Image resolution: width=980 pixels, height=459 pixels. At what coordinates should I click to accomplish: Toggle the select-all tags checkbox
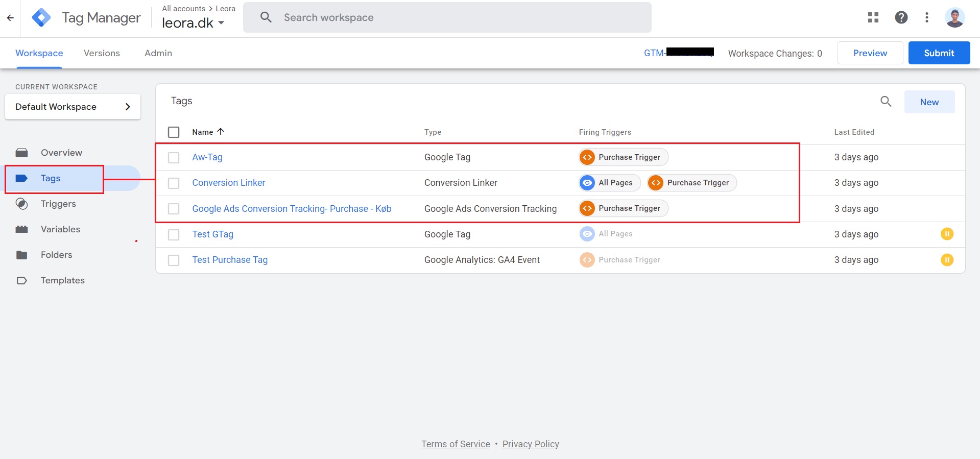click(174, 132)
